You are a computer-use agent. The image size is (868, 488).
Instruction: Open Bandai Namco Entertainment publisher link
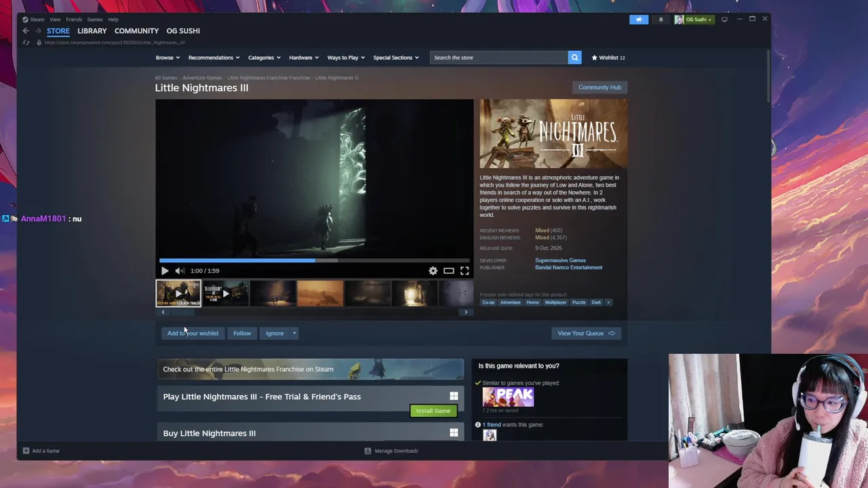568,268
